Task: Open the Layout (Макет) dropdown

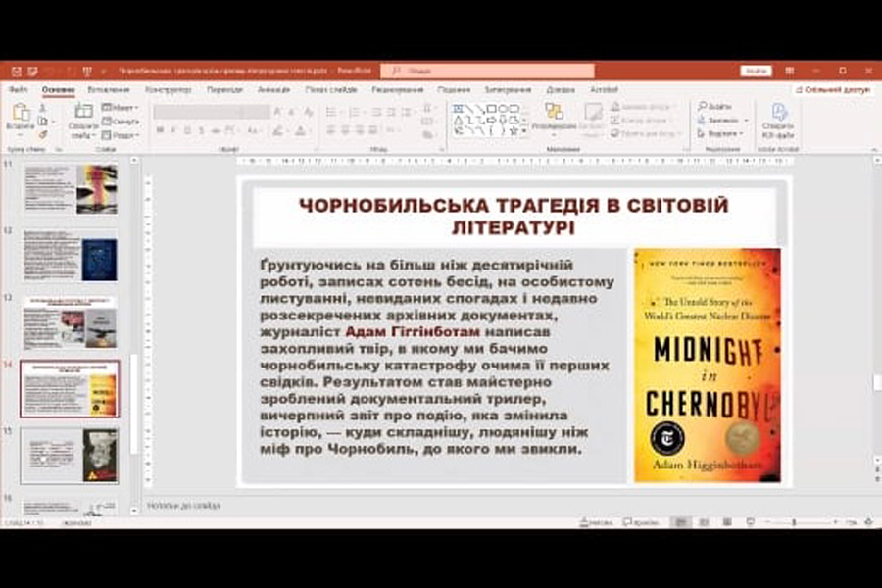Action: click(121, 107)
